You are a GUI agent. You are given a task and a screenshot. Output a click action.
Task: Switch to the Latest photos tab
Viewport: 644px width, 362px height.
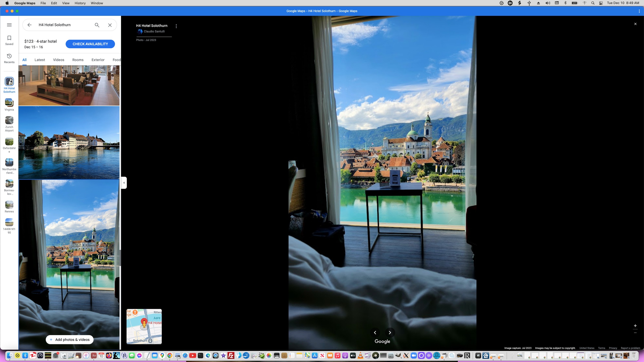coord(40,60)
